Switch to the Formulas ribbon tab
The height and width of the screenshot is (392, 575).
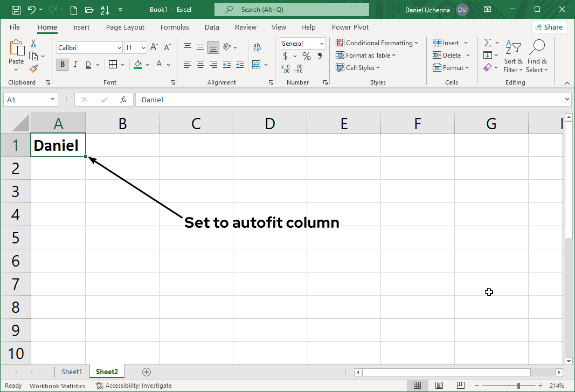coord(175,27)
